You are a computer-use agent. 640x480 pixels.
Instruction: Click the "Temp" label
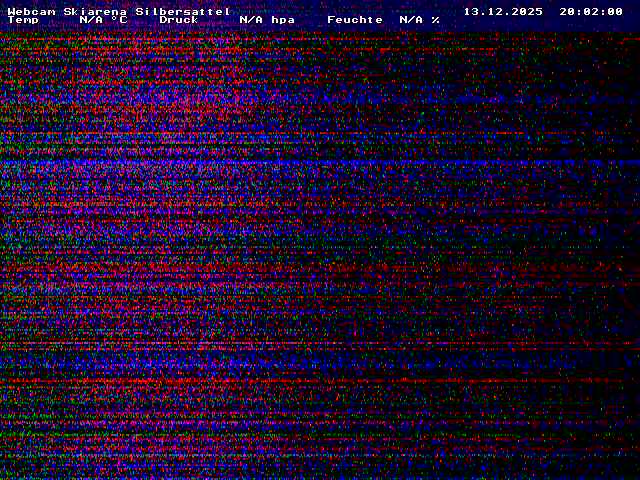[x=23, y=20]
